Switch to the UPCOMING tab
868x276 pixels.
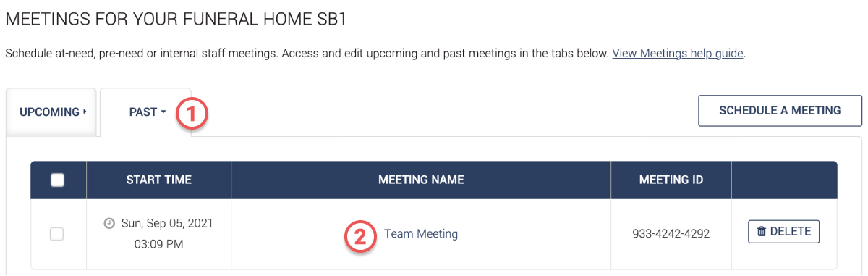coord(51,112)
